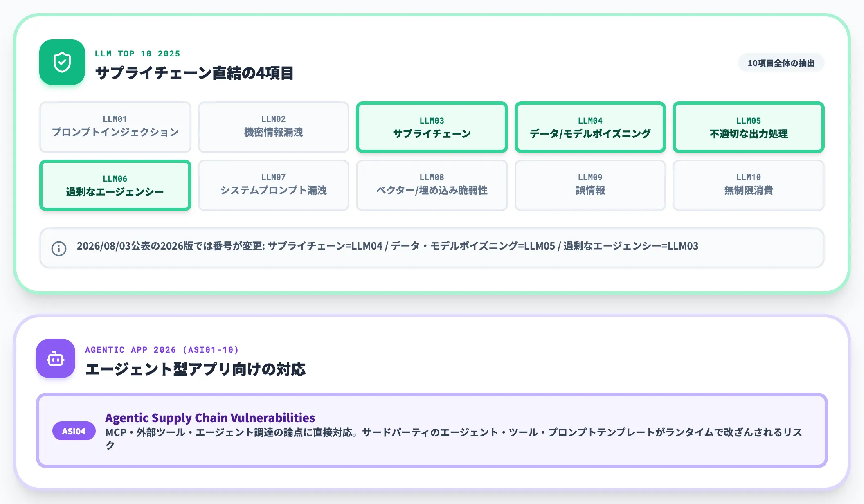Click the green shield checkmark icon
Screen dimensions: 864x504
pyautogui.click(x=62, y=62)
